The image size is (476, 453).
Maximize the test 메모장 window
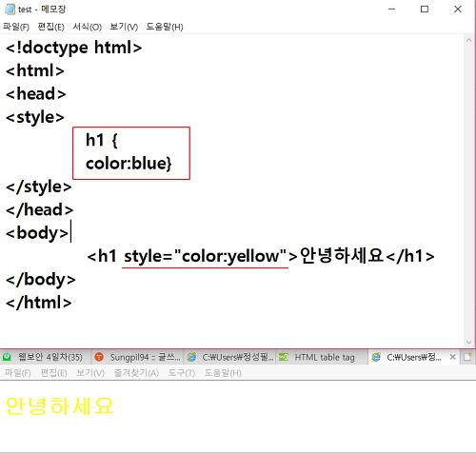(425, 10)
